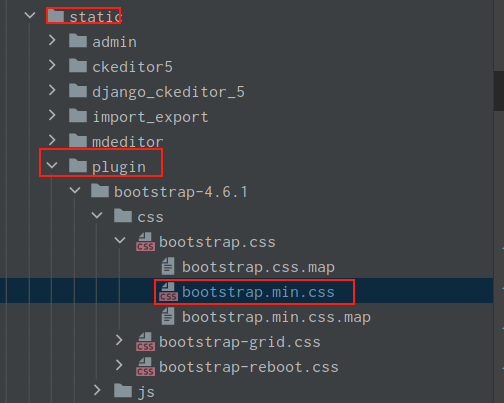Collapse the plugin folder chevron
Screen dimensions: 504x403
pyautogui.click(x=52, y=165)
